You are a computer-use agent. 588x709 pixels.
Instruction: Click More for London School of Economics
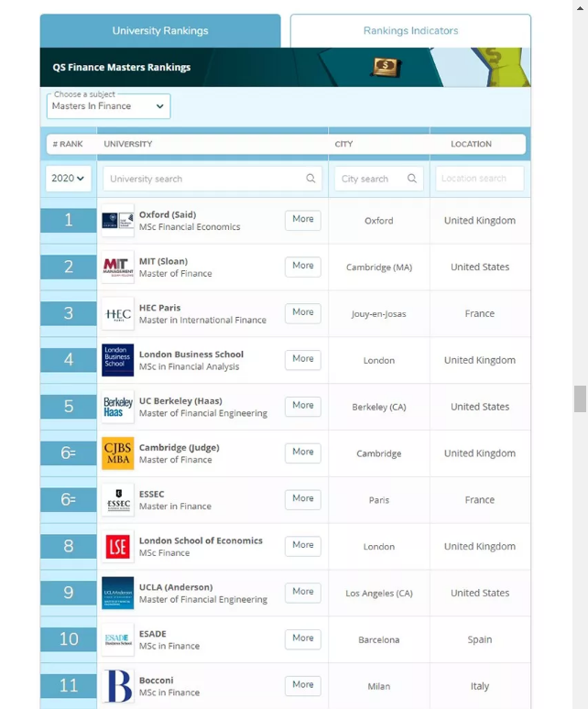(303, 546)
